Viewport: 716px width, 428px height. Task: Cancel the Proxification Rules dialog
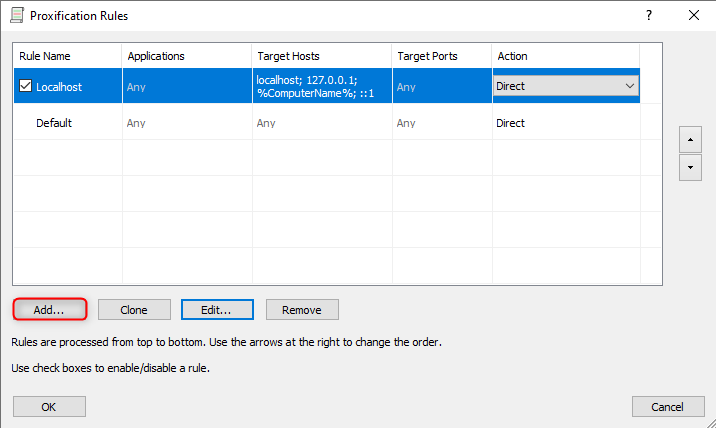click(668, 407)
